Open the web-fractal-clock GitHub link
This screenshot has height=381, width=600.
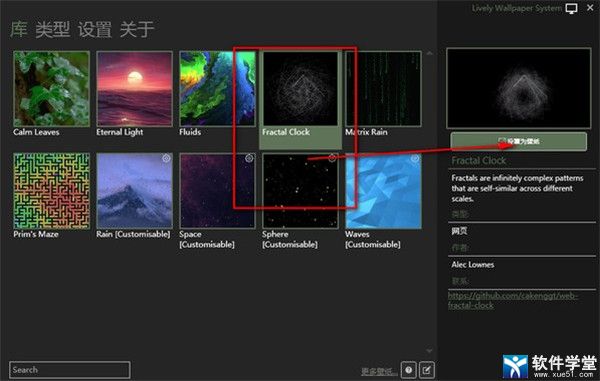tap(513, 300)
